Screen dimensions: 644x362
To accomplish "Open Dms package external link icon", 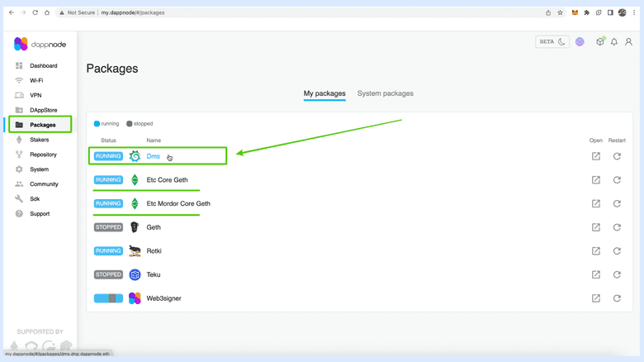I will coord(595,156).
